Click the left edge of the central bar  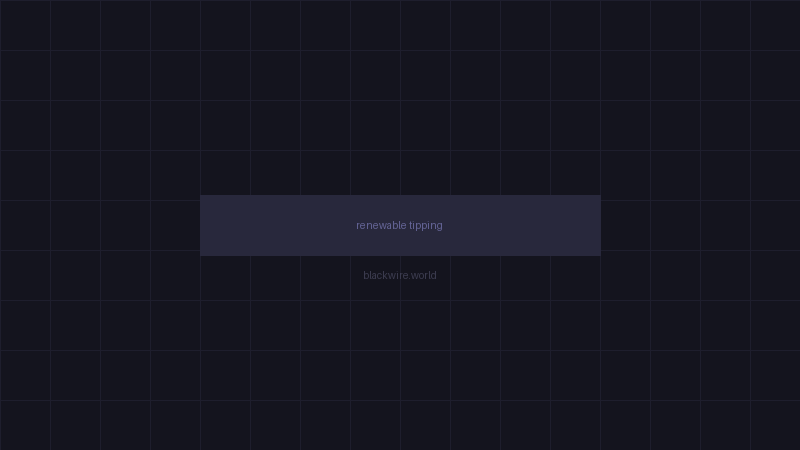[x=204, y=225]
